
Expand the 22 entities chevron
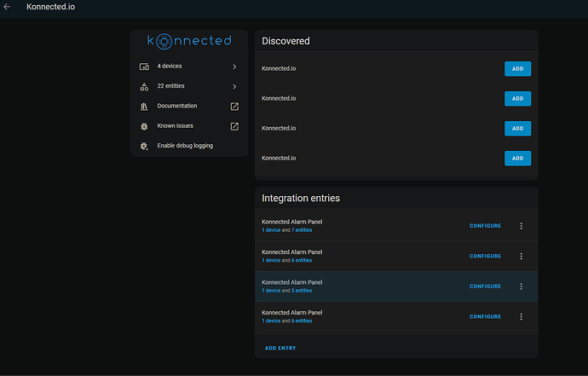pyautogui.click(x=234, y=87)
